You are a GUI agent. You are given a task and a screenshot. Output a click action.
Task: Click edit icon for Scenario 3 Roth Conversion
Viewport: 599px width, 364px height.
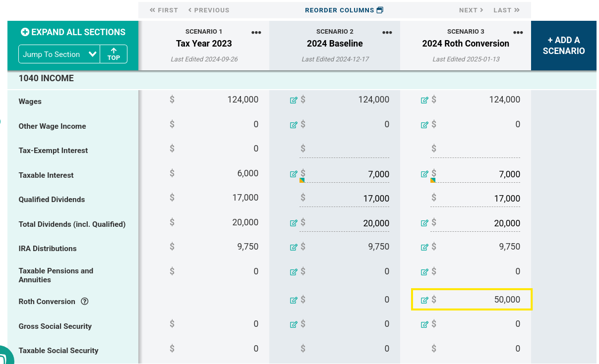click(424, 300)
